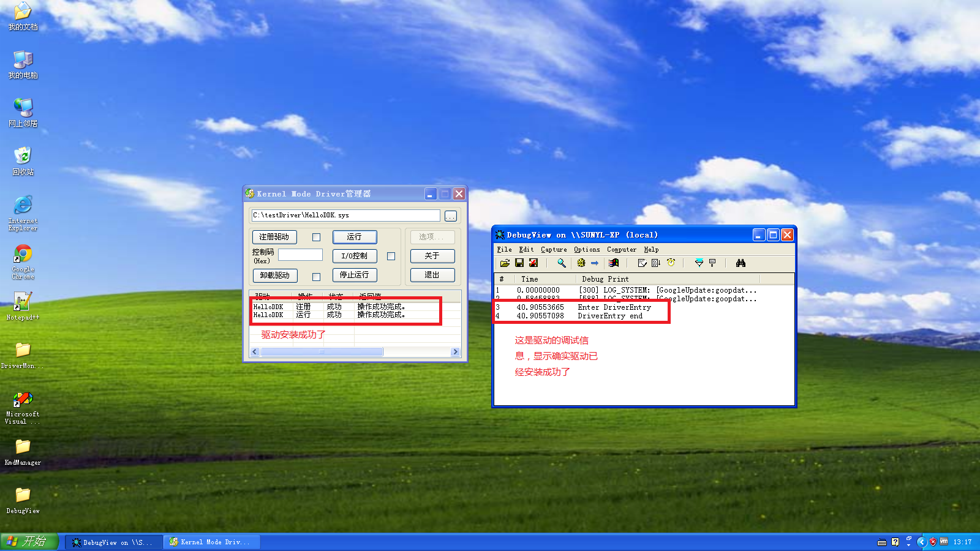Click the I/O控制 button
Image resolution: width=980 pixels, height=551 pixels.
click(x=355, y=256)
